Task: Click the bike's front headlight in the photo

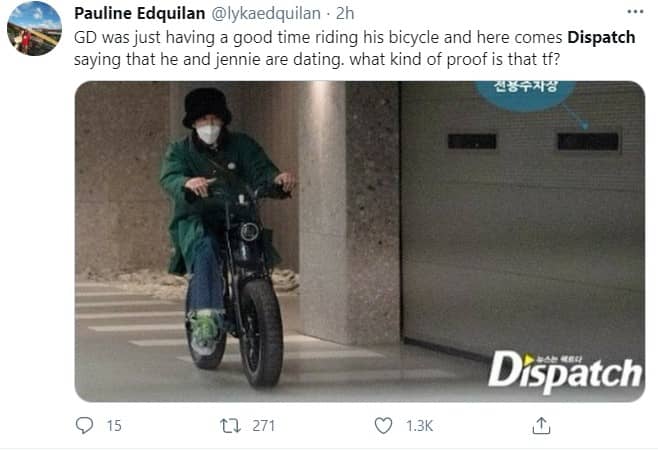Action: [x=249, y=232]
